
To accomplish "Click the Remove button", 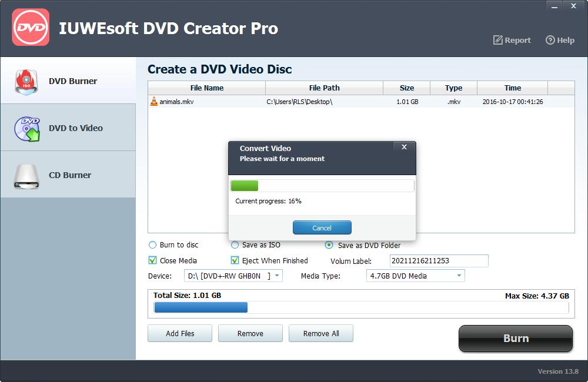I will pyautogui.click(x=250, y=333).
